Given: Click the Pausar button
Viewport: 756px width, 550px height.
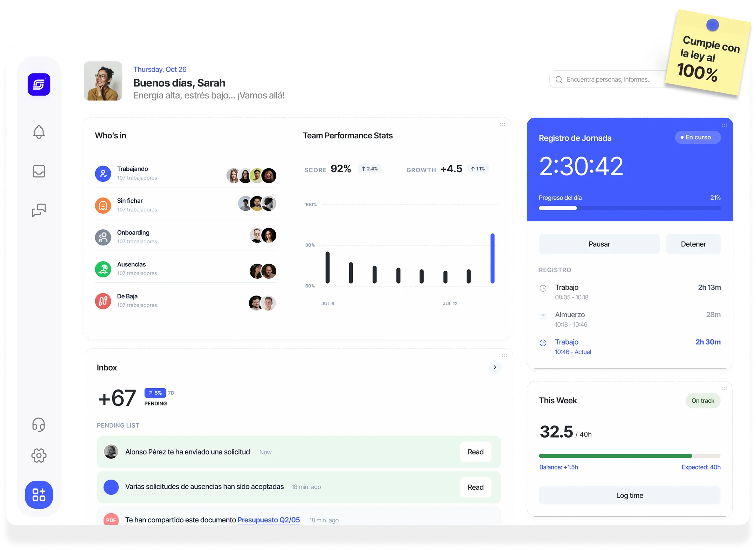Looking at the screenshot, I should [599, 244].
